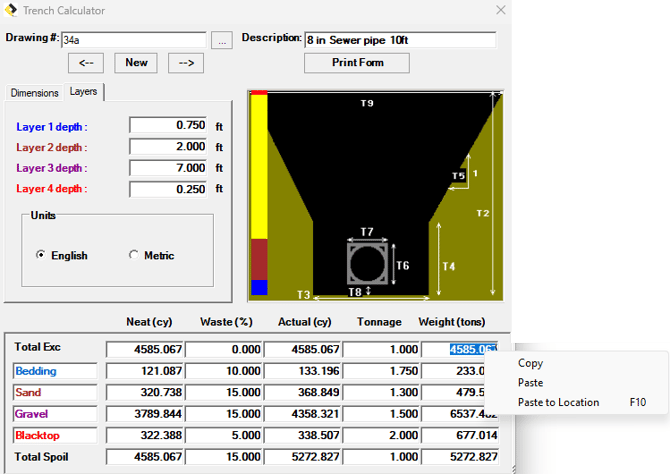The width and height of the screenshot is (670, 474).
Task: Select the English units radio button
Action: point(41,255)
